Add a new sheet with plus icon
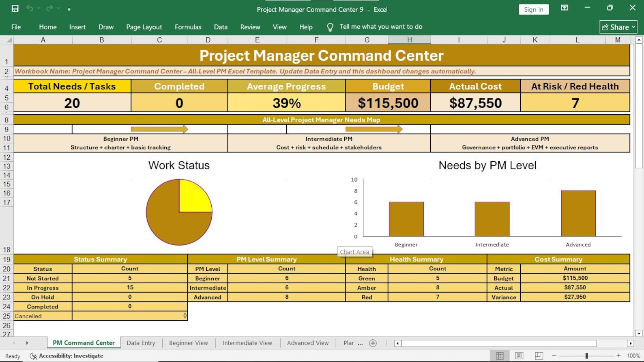This screenshot has height=362, width=644. [x=373, y=343]
